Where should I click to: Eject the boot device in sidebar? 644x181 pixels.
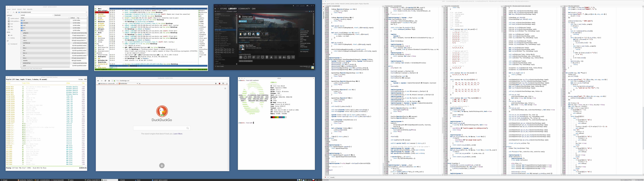(x=9, y=24)
